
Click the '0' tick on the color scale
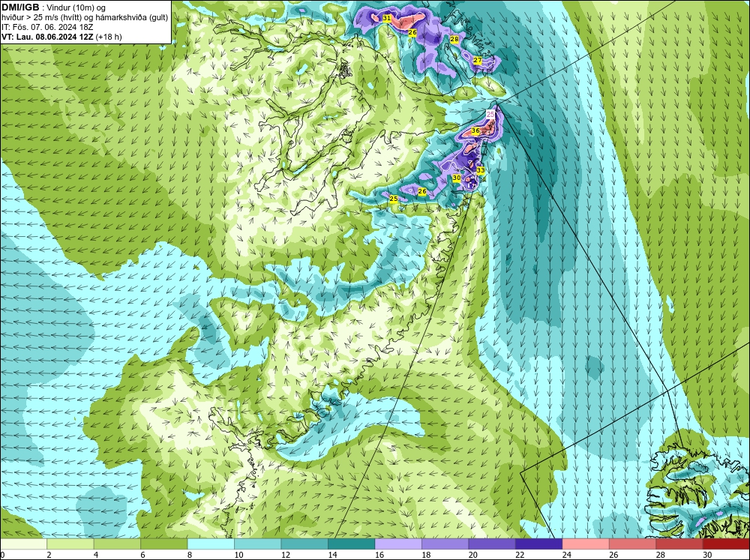2,555
